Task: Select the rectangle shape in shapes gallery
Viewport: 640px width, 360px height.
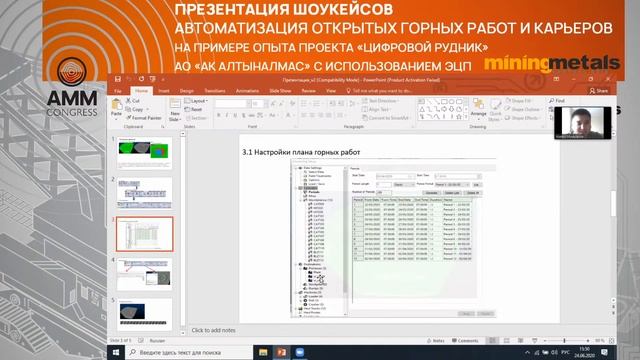Action: click(x=444, y=101)
